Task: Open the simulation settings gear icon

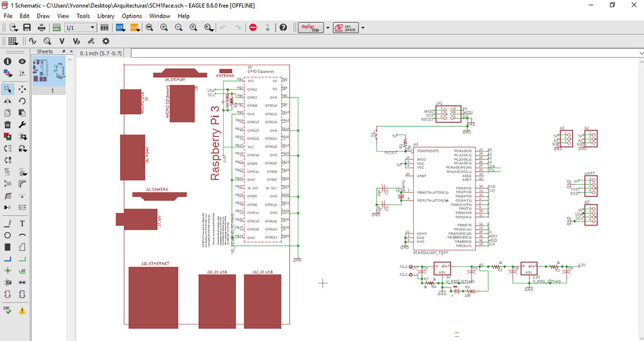Action: [106, 41]
